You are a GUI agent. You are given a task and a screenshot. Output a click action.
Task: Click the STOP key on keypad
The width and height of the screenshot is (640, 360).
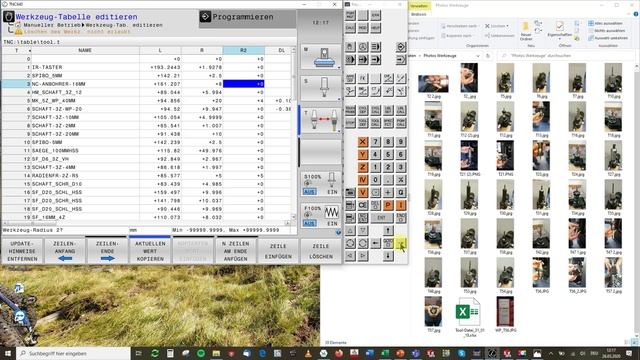coord(350,122)
